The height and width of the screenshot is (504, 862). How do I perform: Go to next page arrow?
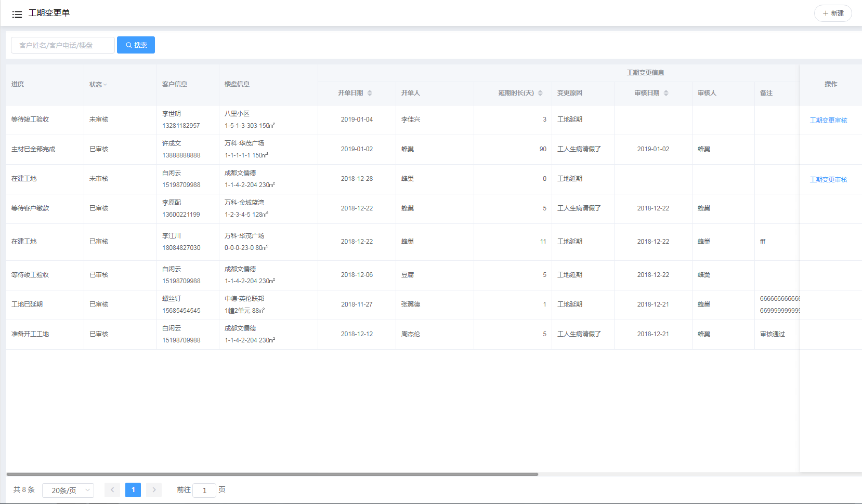tap(154, 490)
